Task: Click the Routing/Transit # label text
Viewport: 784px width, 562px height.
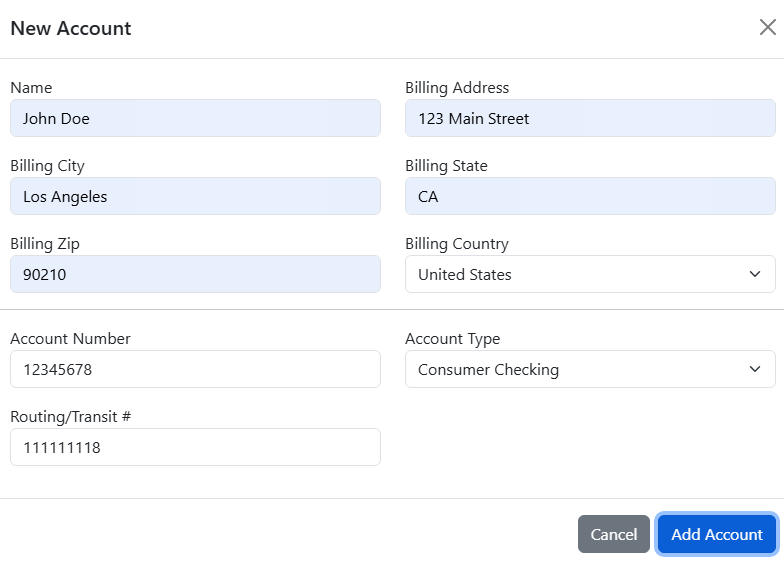Action: click(70, 417)
